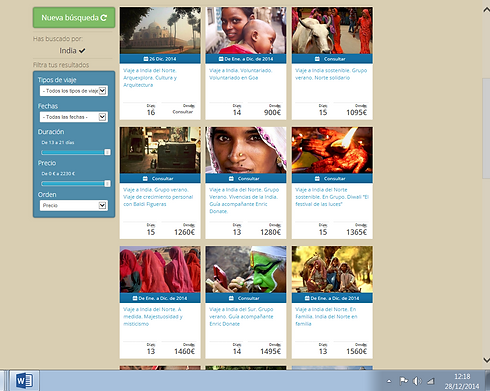
Task: Open link Viaje a India Voluntariado en Goa
Action: click(241, 74)
